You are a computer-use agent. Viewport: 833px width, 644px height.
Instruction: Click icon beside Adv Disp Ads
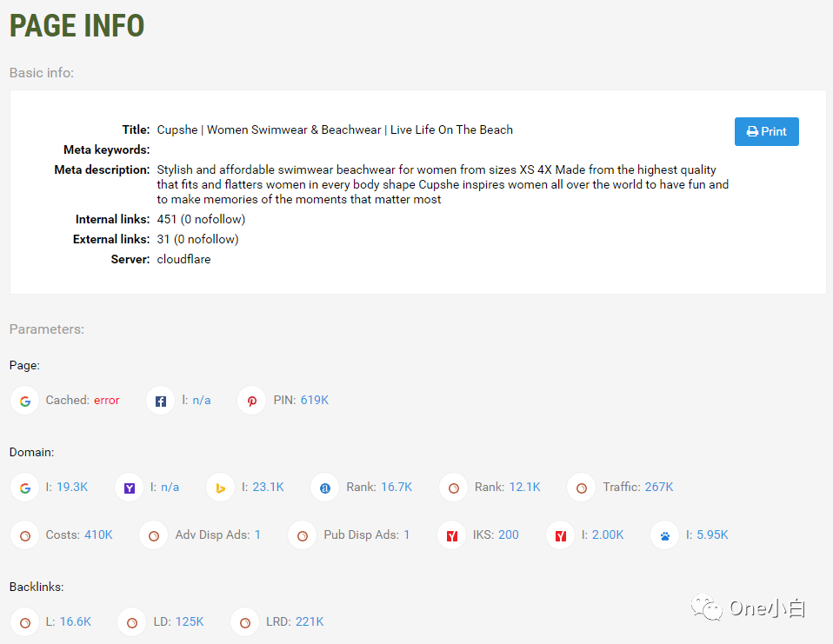[154, 535]
